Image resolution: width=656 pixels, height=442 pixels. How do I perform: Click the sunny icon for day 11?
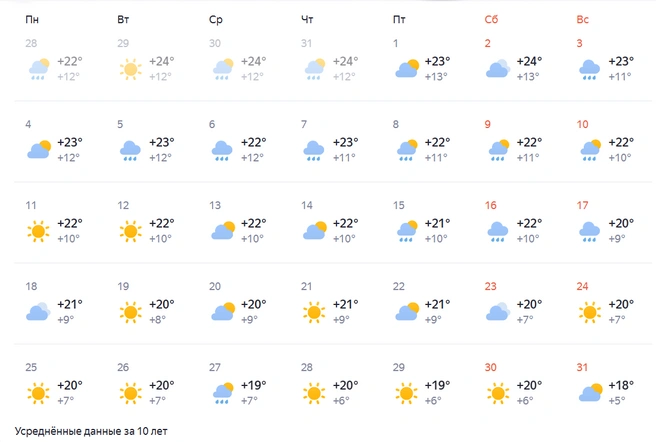click(x=38, y=231)
